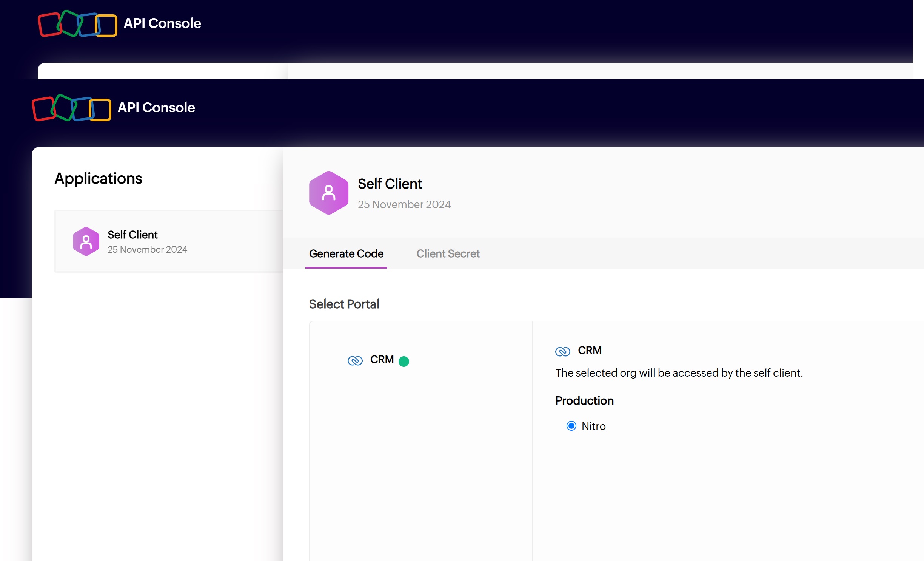Click the Select Portal heading

pos(344,304)
